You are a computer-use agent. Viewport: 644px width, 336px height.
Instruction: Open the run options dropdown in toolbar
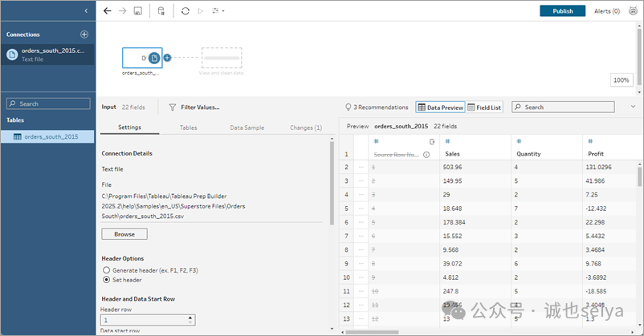click(218, 11)
